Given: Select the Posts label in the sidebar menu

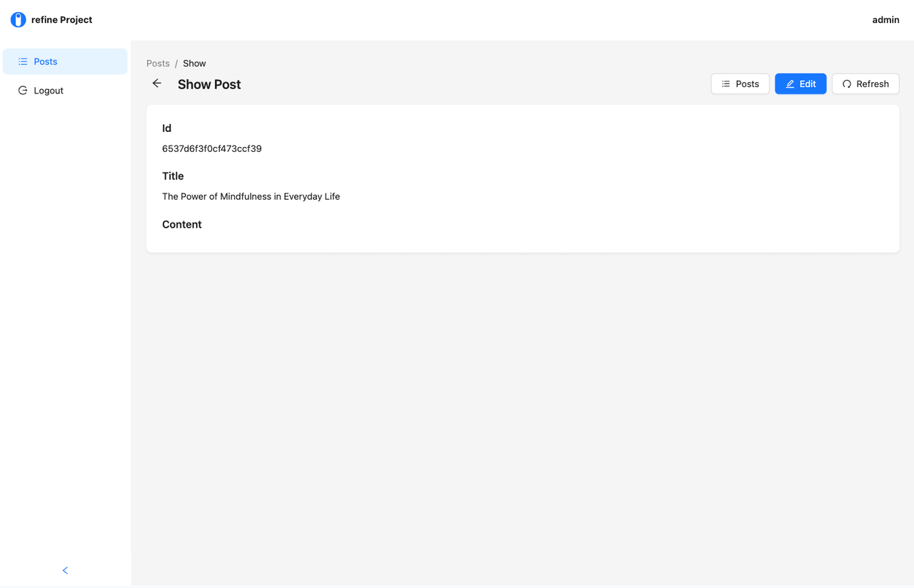Looking at the screenshot, I should (x=46, y=62).
